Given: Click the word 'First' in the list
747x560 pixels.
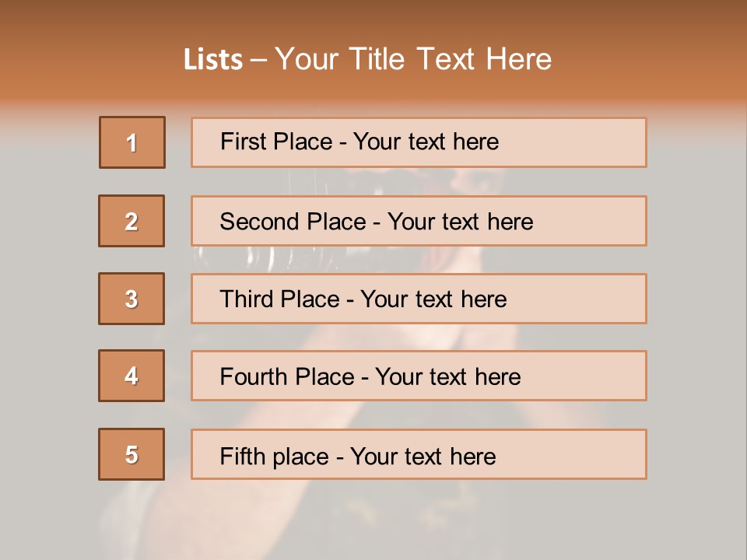Looking at the screenshot, I should point(242,142).
